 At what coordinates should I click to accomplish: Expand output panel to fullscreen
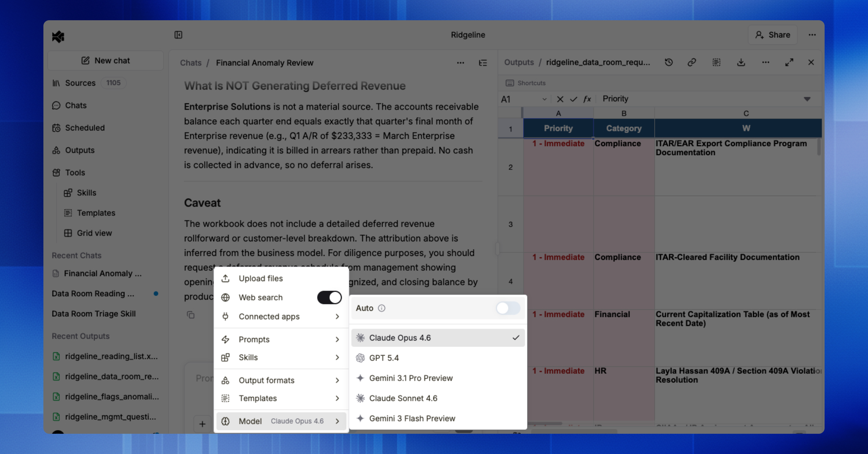pyautogui.click(x=789, y=62)
